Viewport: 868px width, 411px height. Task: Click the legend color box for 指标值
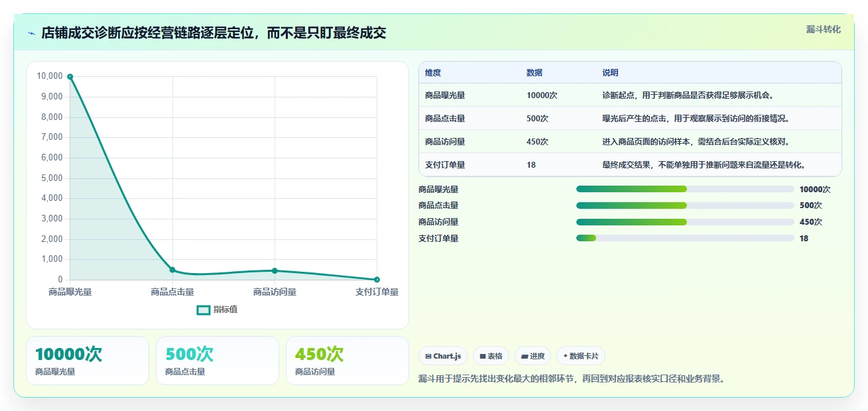point(204,310)
